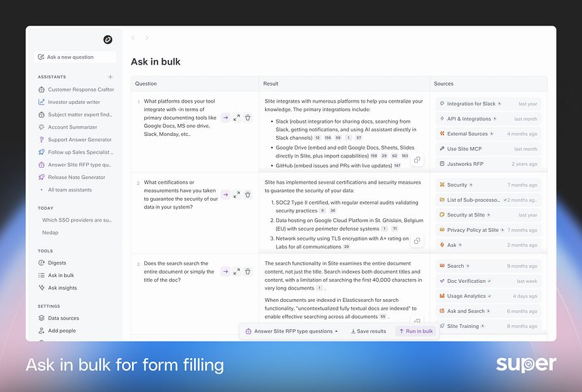Image resolution: width=582 pixels, height=392 pixels.
Task: Click the Ask a new question field
Action: (74, 57)
